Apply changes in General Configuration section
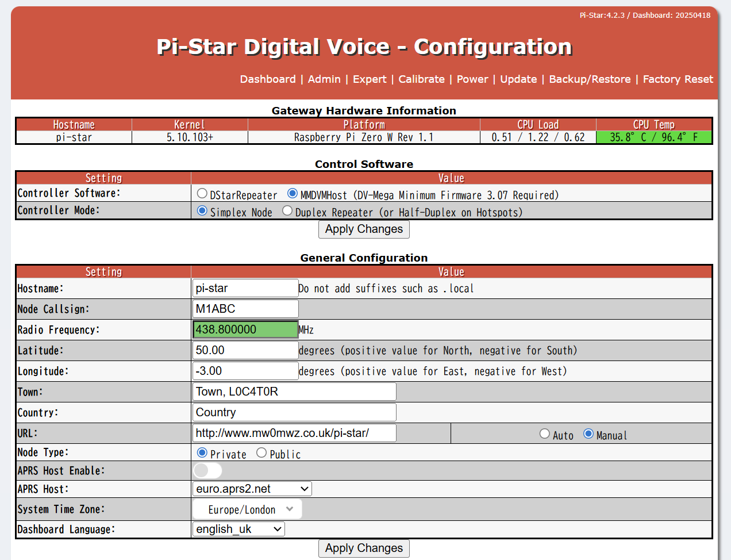This screenshot has width=731, height=560. coord(364,548)
